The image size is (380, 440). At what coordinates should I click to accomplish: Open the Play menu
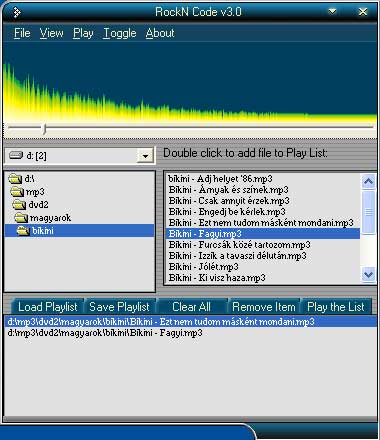tap(83, 33)
